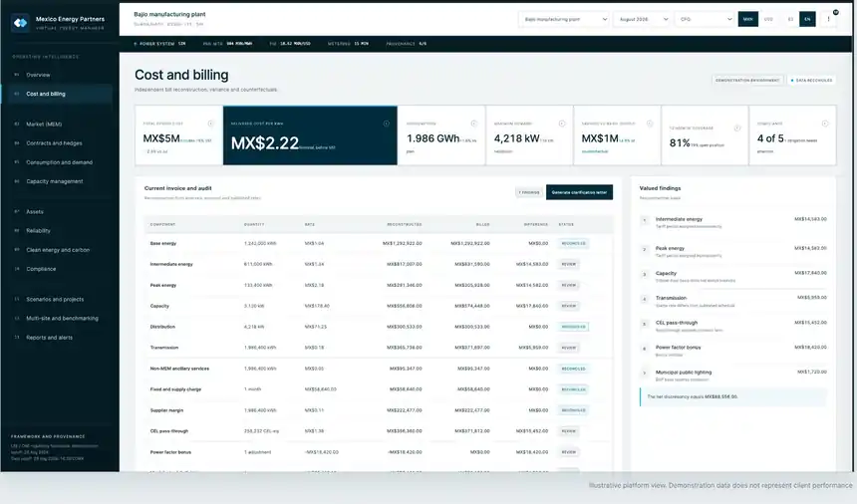The width and height of the screenshot is (857, 504).
Task: Open info icon on the 1.986 GWh card
Action: (474, 124)
